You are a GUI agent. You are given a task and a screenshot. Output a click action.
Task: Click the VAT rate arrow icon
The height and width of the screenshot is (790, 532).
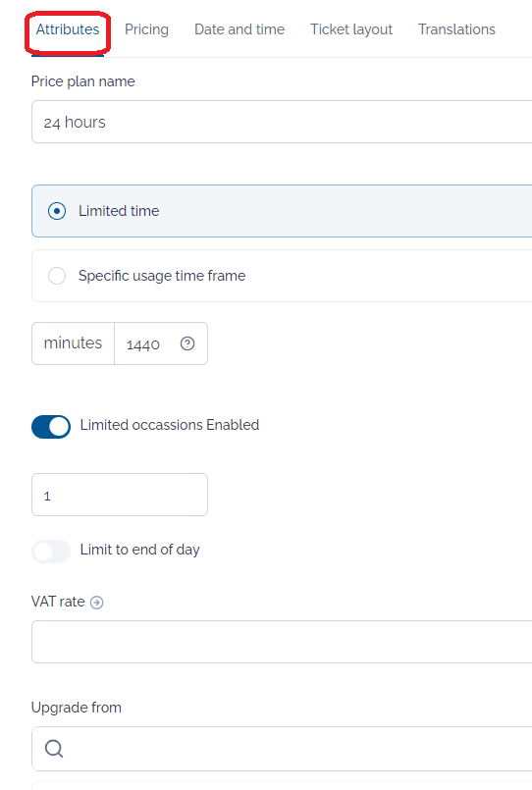point(97,603)
